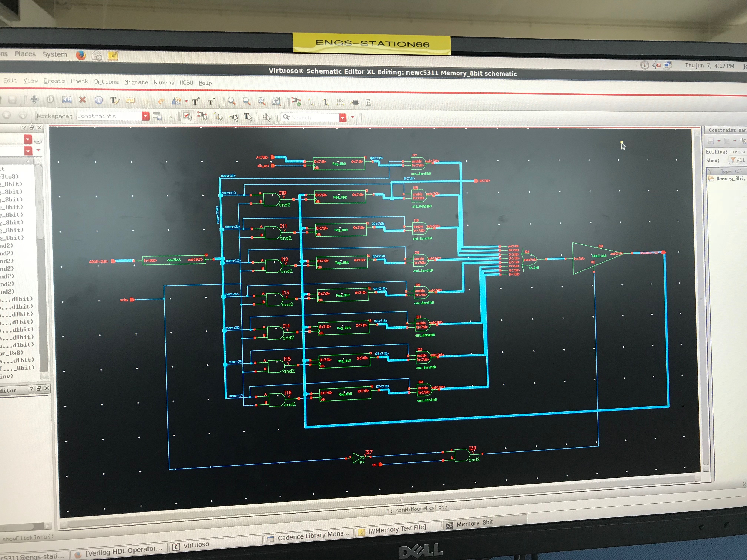Toggle the text label selection filter
Viewport: 747px width, 560px height.
pyautogui.click(x=248, y=117)
